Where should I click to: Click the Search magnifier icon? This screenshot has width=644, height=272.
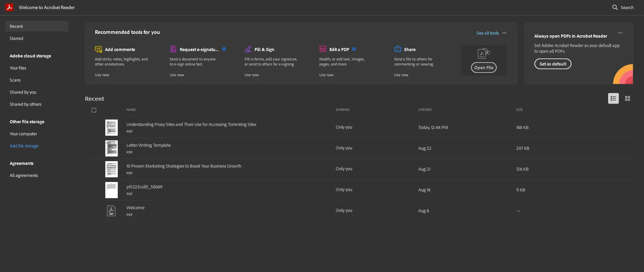[615, 7]
